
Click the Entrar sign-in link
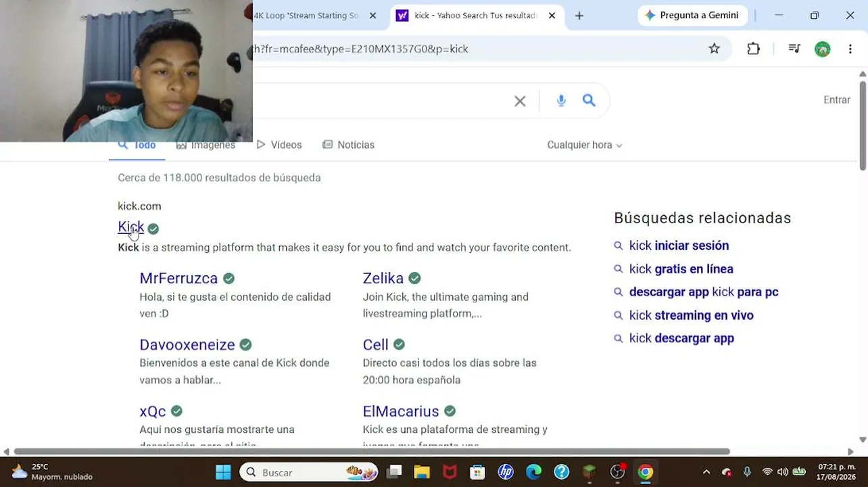click(837, 100)
